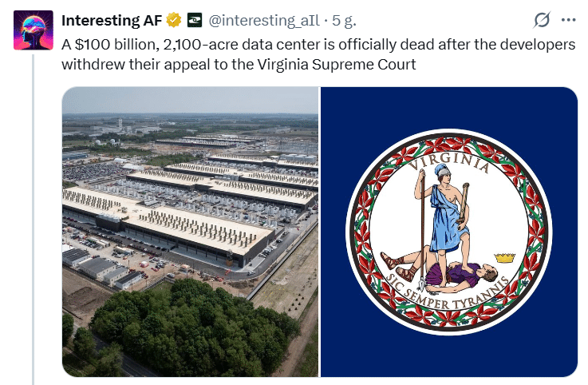Click the SIC SEMPER TYRANNIS motto
Image resolution: width=588 pixels, height=385 pixels.
pos(448,294)
